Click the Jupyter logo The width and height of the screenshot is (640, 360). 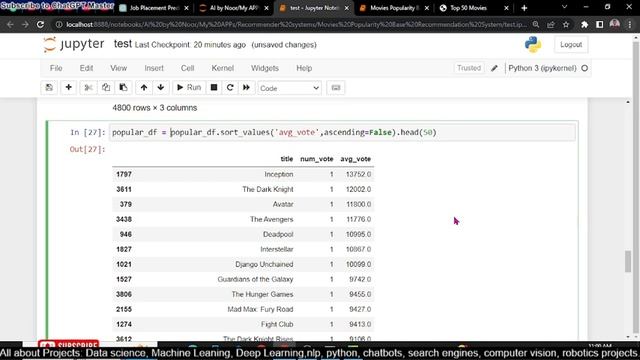[x=74, y=44]
